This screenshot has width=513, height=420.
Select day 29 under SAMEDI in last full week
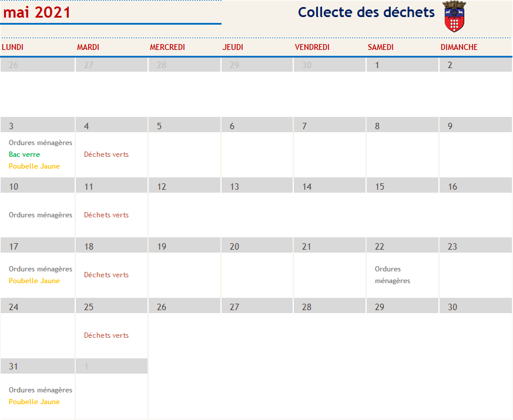(x=402, y=306)
